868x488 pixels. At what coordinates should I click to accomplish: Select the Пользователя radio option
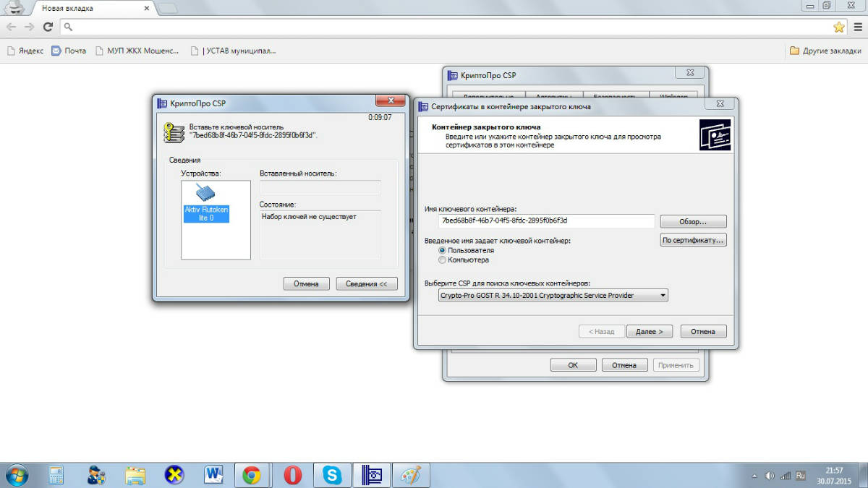click(443, 250)
